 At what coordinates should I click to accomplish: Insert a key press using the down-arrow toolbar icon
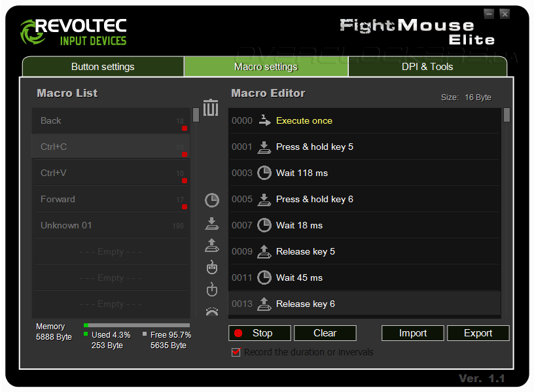[212, 223]
